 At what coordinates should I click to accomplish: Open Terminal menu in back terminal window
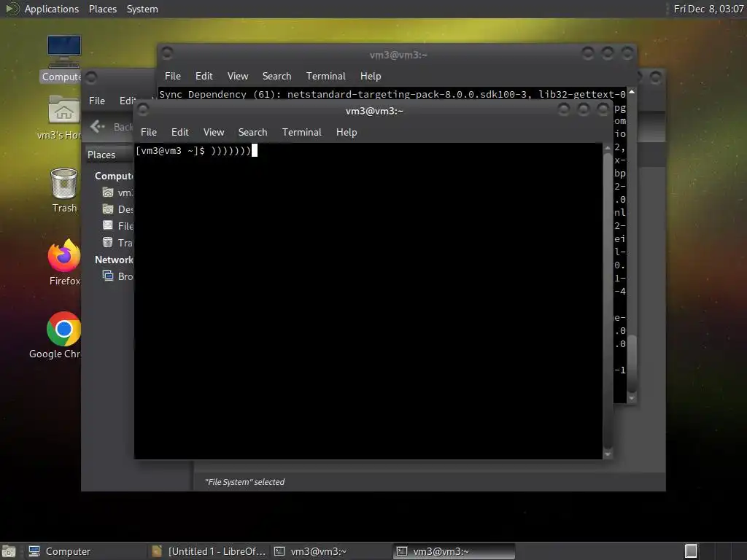pos(326,76)
